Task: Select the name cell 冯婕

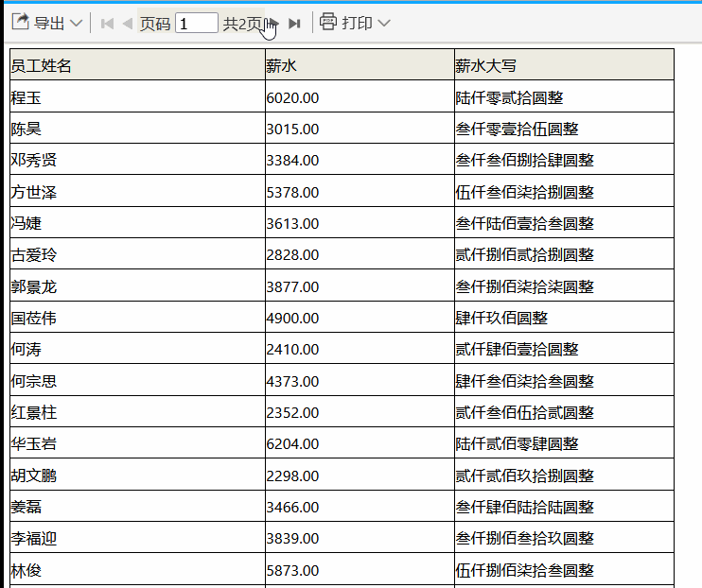Action: click(x=137, y=222)
